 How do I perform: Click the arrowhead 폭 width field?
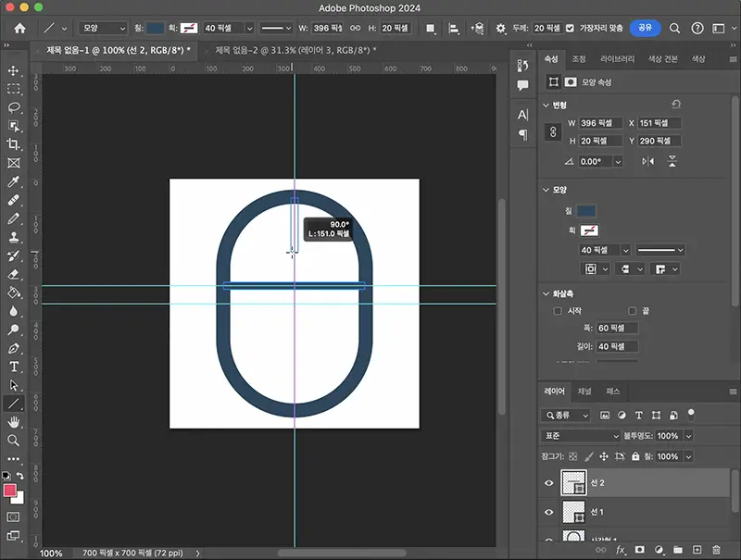617,328
